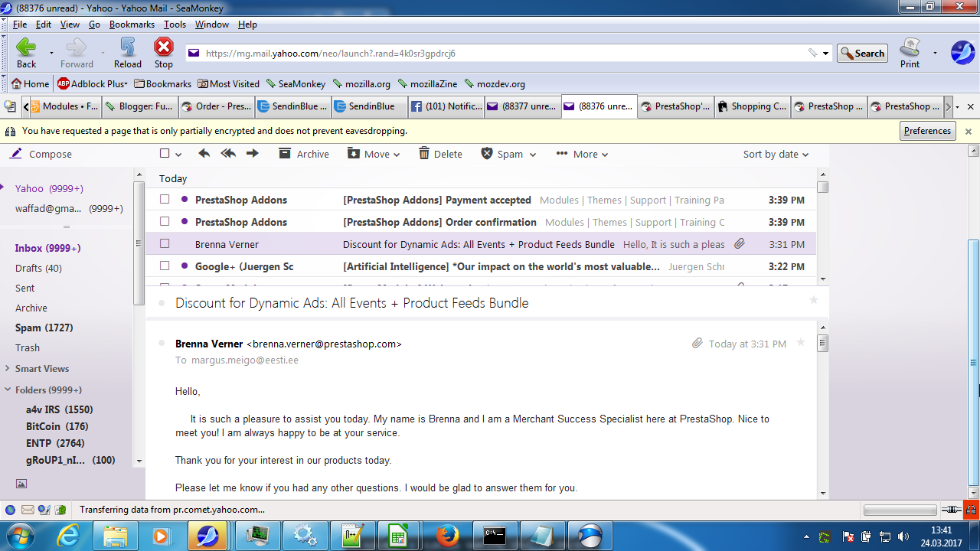Toggle unread dot on Google+ email

pos(185,266)
